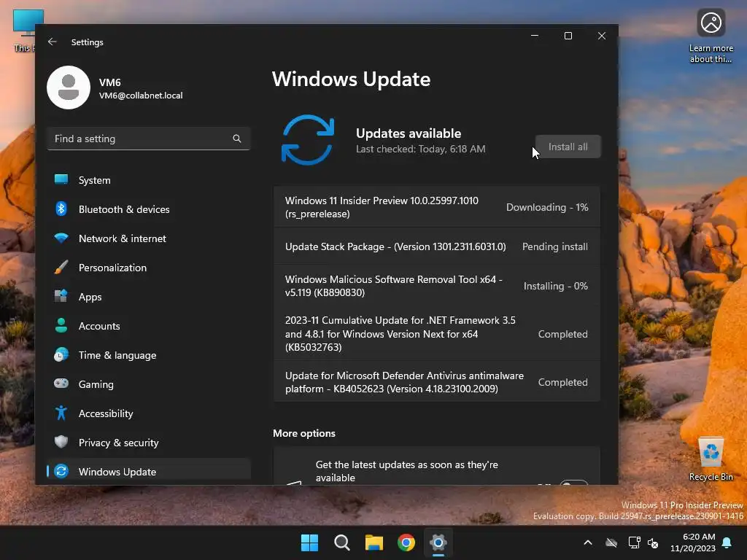Click Downloading - 1% status
Viewport: 747px width, 560px height.
pyautogui.click(x=547, y=207)
